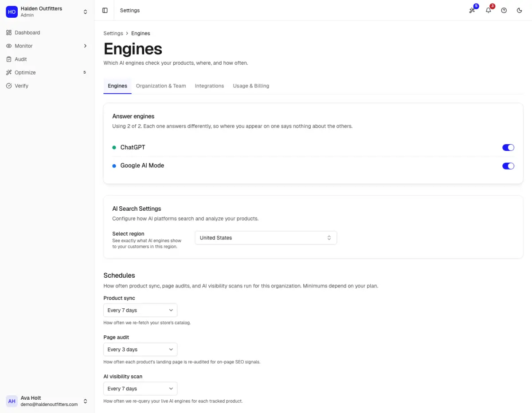Click the Google AI Mode label
Viewport: 532px width, 413px height.
(x=142, y=165)
